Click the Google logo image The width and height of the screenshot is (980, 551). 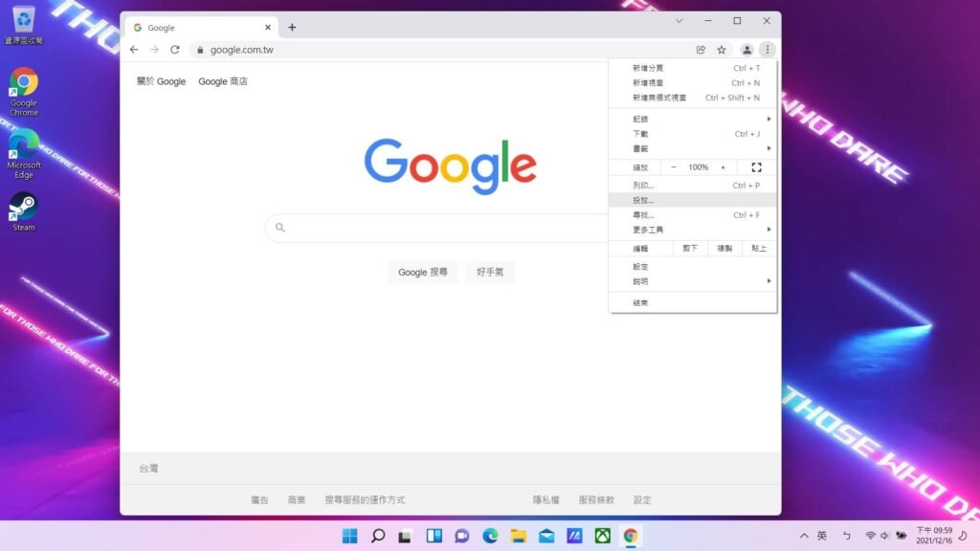[450, 166]
